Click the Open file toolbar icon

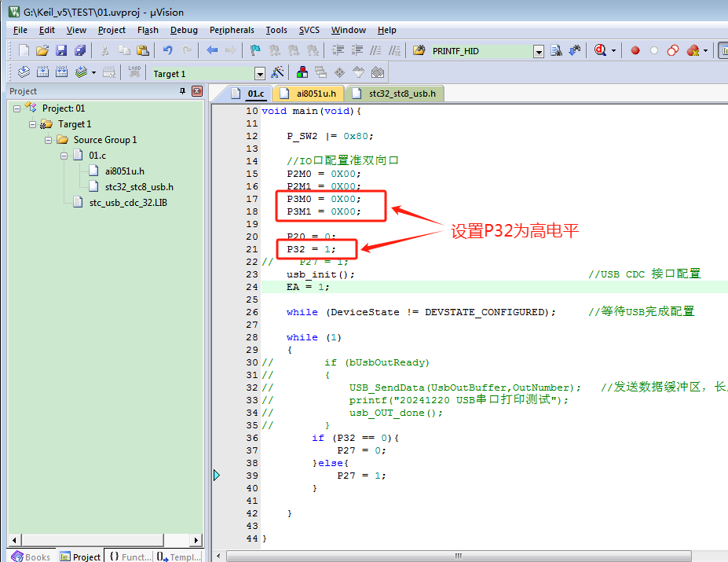[42, 50]
